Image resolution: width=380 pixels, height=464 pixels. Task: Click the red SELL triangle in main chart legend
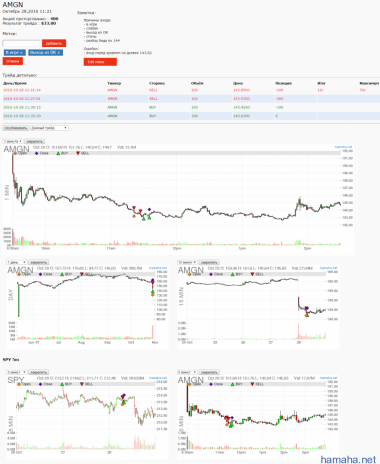click(78, 153)
